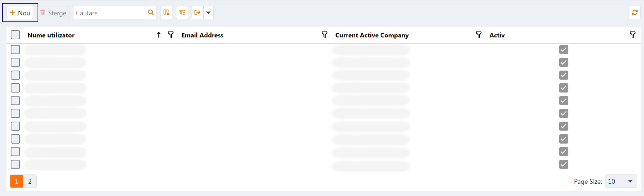Tick the last user row checkbox
This screenshot has width=644, height=196.
[15, 164]
